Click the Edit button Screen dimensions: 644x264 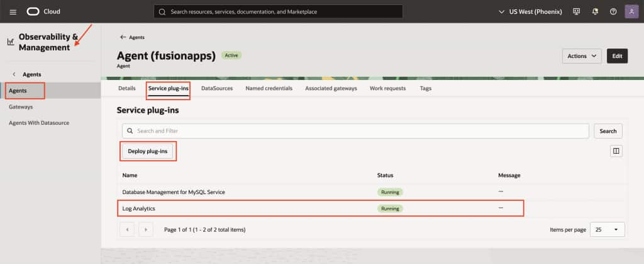(x=618, y=56)
